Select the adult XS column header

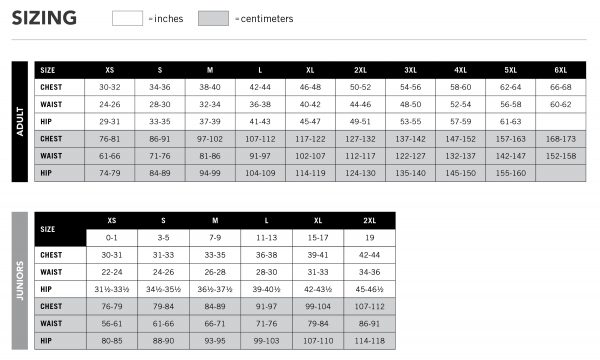pos(110,70)
